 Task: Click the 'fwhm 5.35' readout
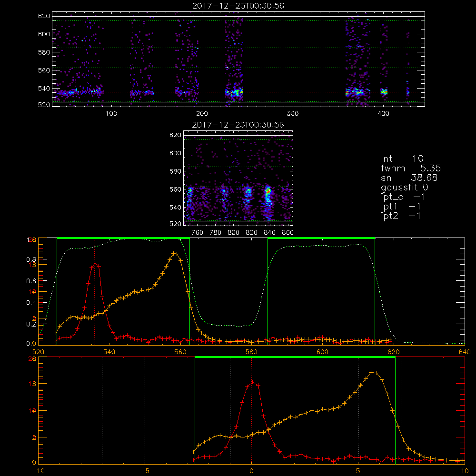point(411,168)
